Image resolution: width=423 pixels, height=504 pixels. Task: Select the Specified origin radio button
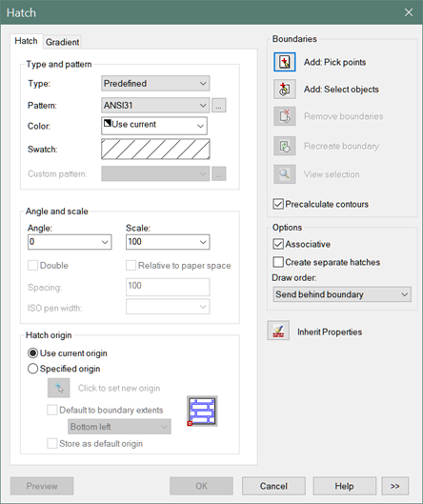(x=32, y=369)
